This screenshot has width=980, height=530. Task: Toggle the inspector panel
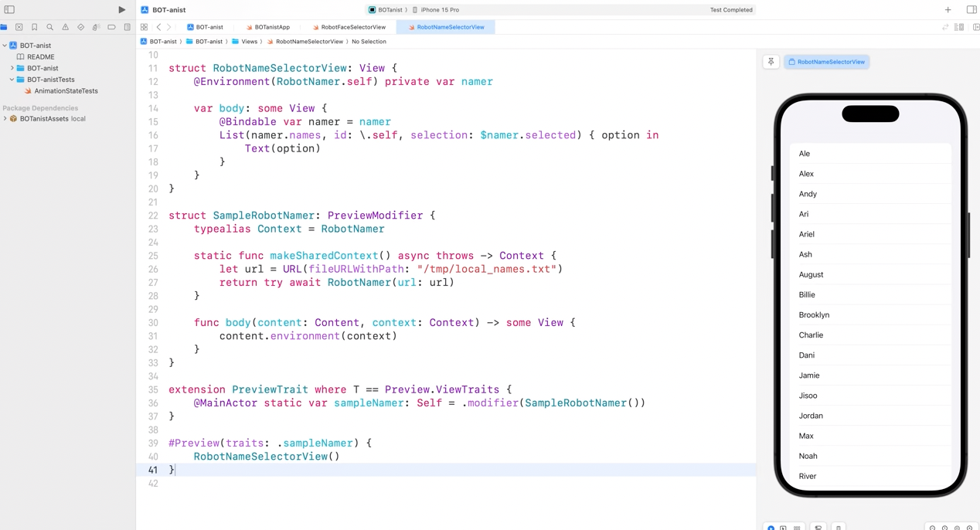tap(971, 10)
